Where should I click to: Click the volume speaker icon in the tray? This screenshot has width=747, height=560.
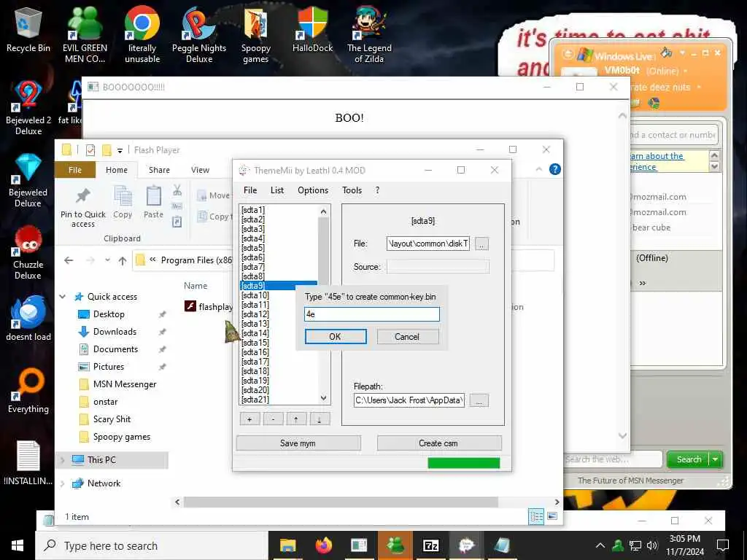coord(652,545)
